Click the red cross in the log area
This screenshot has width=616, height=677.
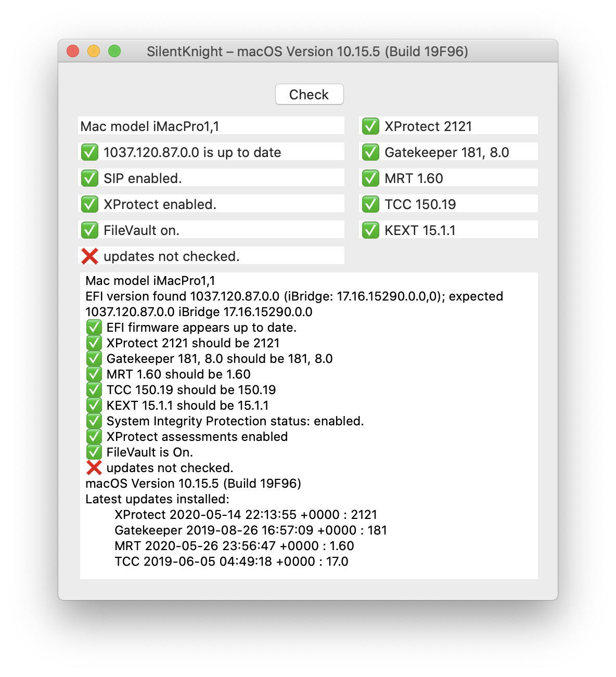pos(94,468)
